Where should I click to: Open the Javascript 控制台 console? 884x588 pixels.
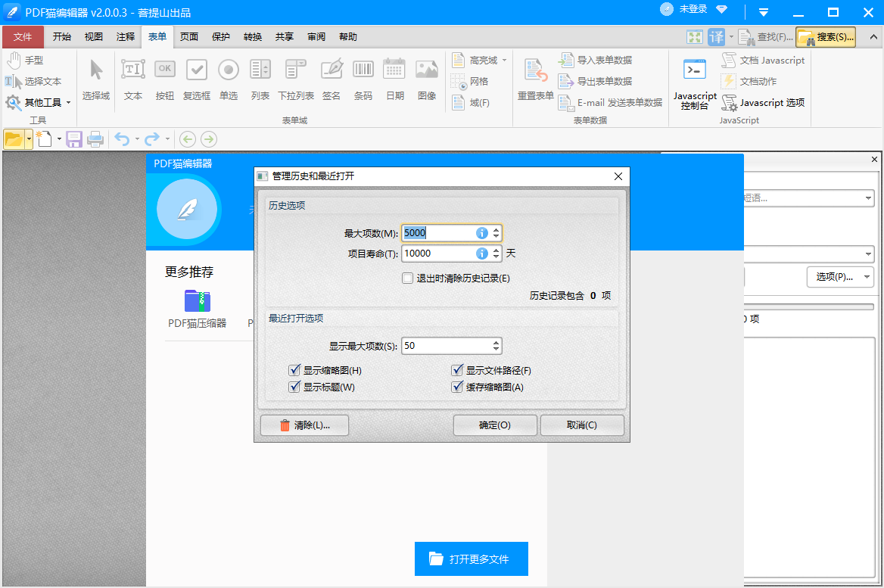pos(695,81)
